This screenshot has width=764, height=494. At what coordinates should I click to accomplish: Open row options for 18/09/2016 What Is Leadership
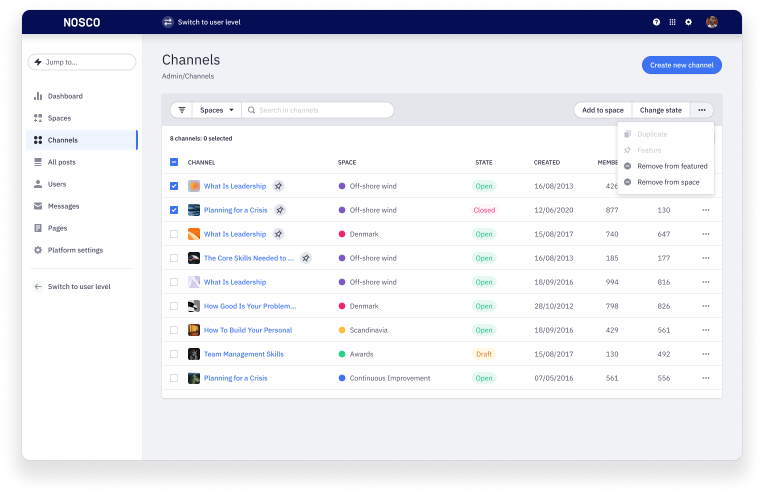pos(706,282)
